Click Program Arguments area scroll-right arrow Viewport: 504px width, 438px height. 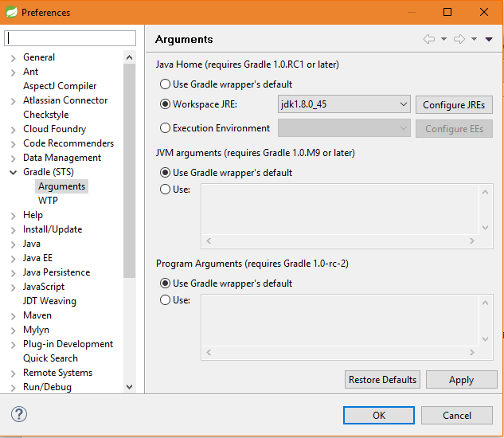[472, 353]
